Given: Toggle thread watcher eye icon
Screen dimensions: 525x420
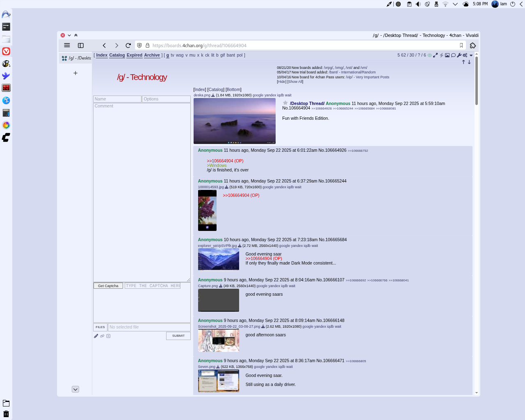Looking at the screenshot, I should pyautogui.click(x=430, y=55).
